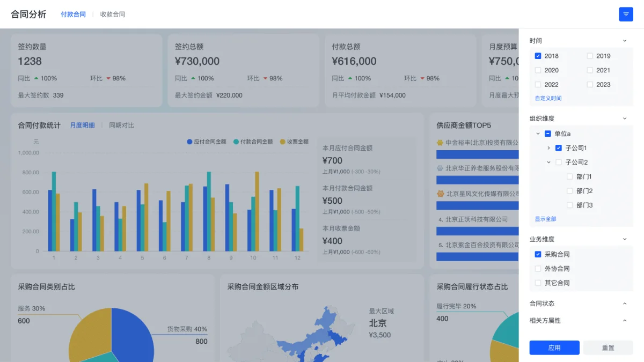
Task: Open the 同期对比 chart tab
Action: click(122, 125)
